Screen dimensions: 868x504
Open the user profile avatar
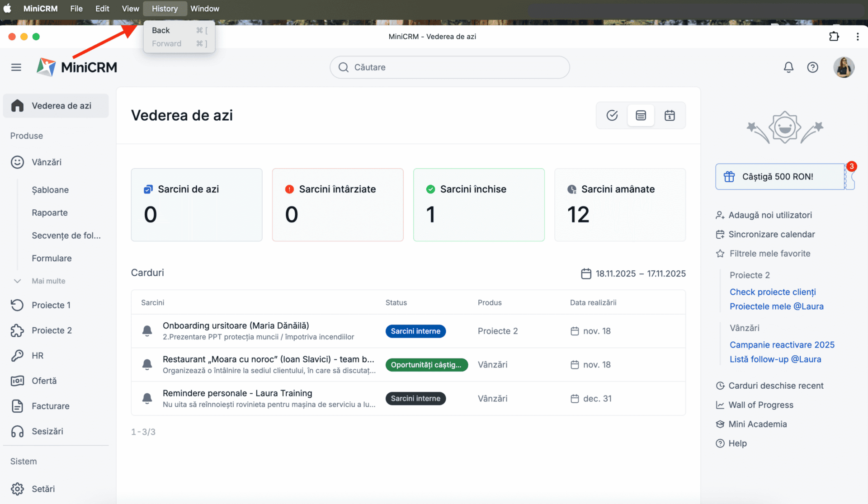pos(844,67)
